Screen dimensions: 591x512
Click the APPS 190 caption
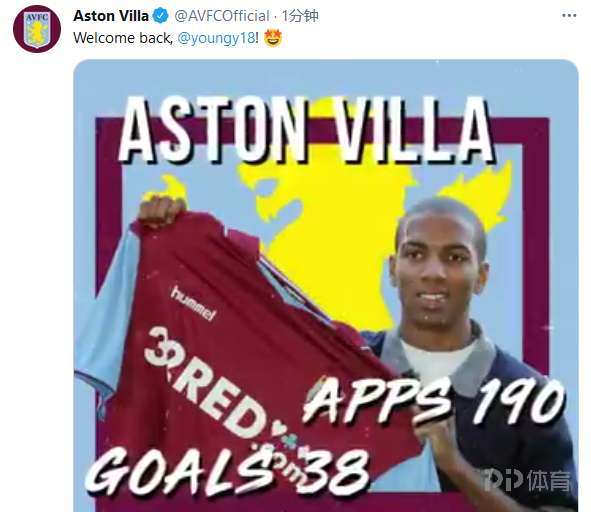pyautogui.click(x=433, y=400)
